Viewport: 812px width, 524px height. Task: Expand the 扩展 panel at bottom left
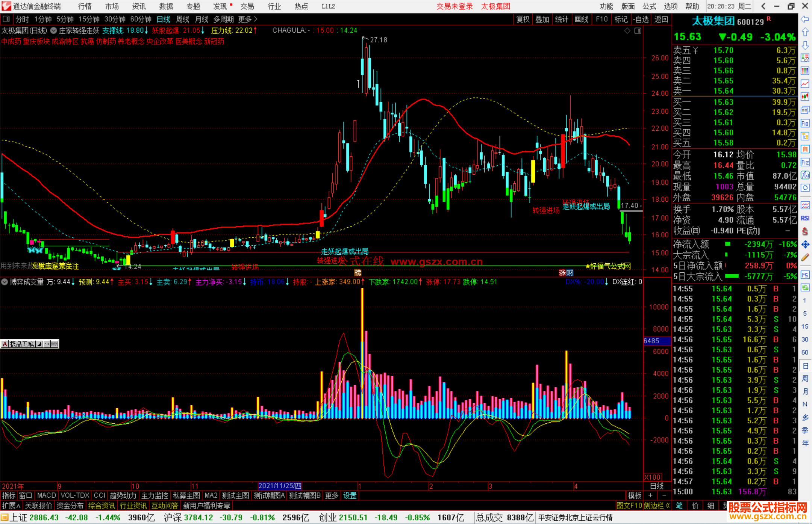(x=11, y=506)
